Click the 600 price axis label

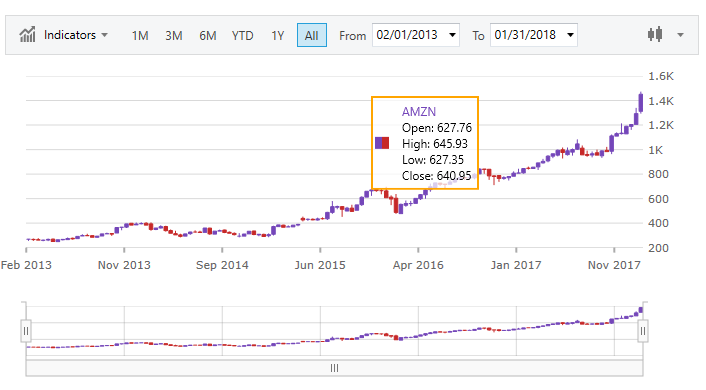tap(658, 199)
